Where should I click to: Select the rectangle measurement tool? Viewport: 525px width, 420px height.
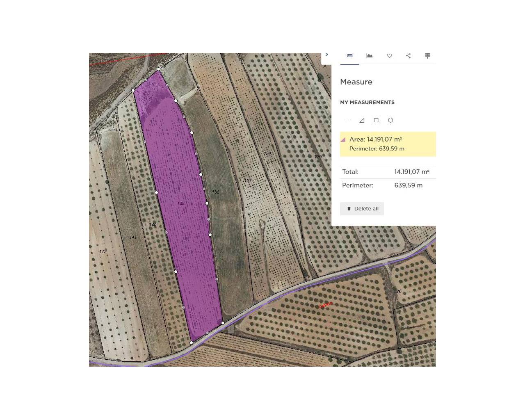(x=376, y=120)
